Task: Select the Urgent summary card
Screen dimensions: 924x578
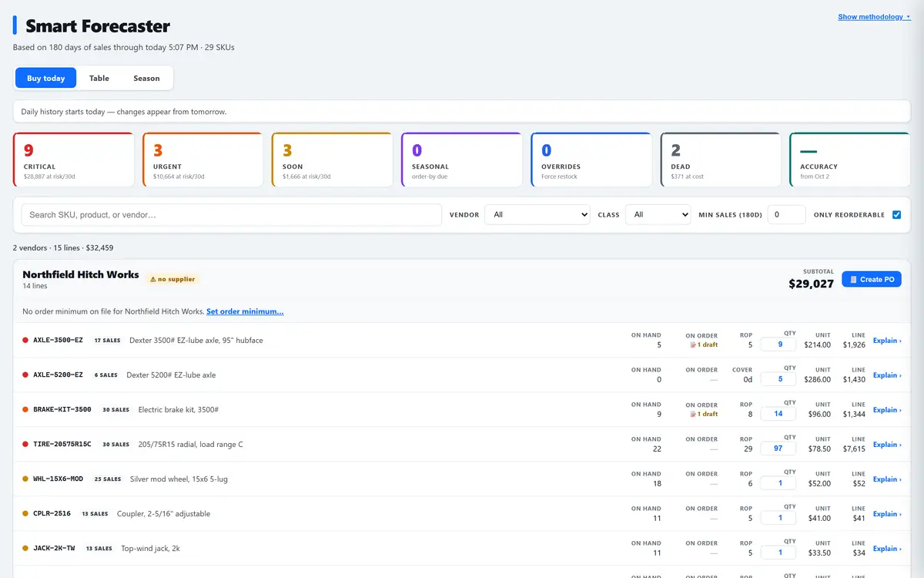Action: pos(203,160)
